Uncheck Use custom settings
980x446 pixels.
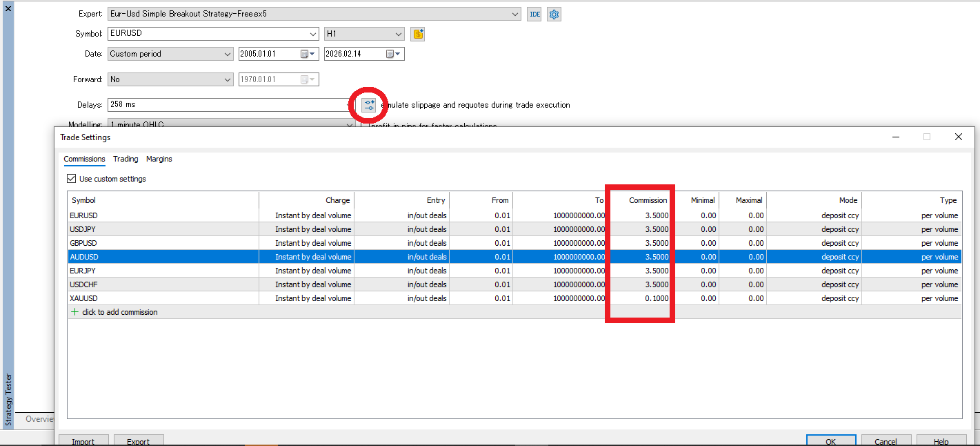(x=71, y=178)
